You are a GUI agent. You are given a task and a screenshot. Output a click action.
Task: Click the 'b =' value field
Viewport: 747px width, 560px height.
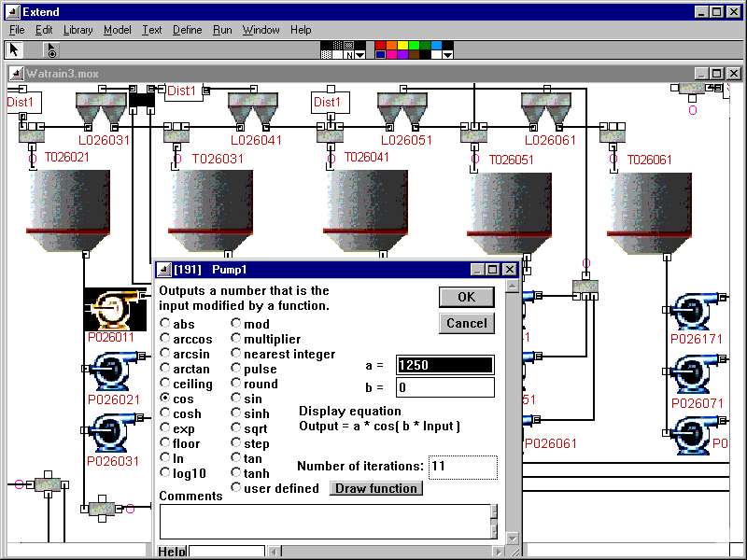(445, 387)
